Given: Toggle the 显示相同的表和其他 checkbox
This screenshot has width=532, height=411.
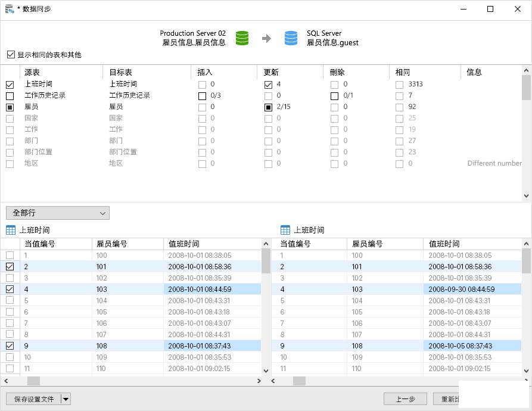Looking at the screenshot, I should click(11, 55).
